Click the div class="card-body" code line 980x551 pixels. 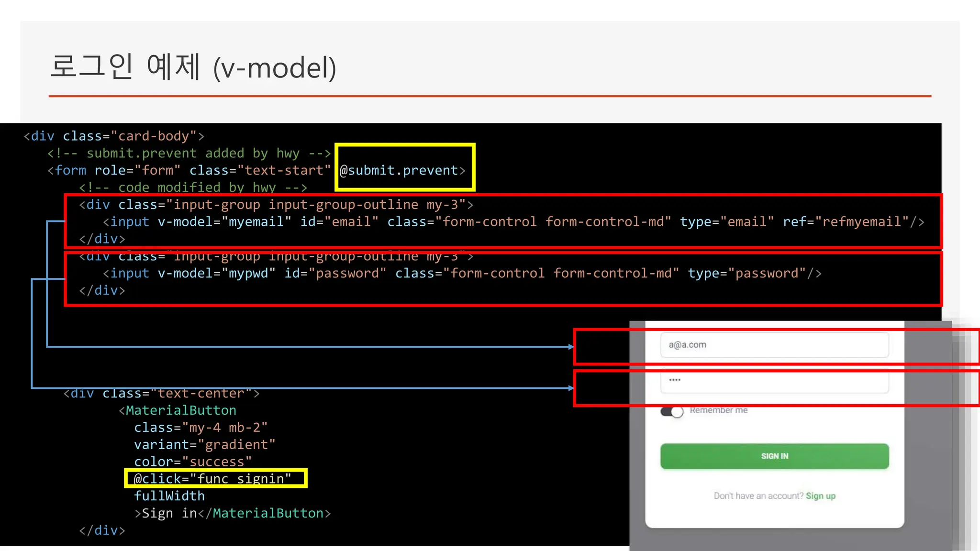114,136
